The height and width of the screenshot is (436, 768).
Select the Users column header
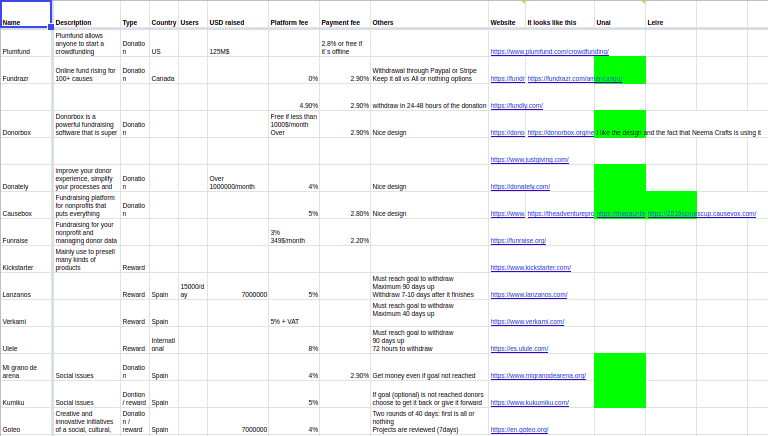point(193,14)
